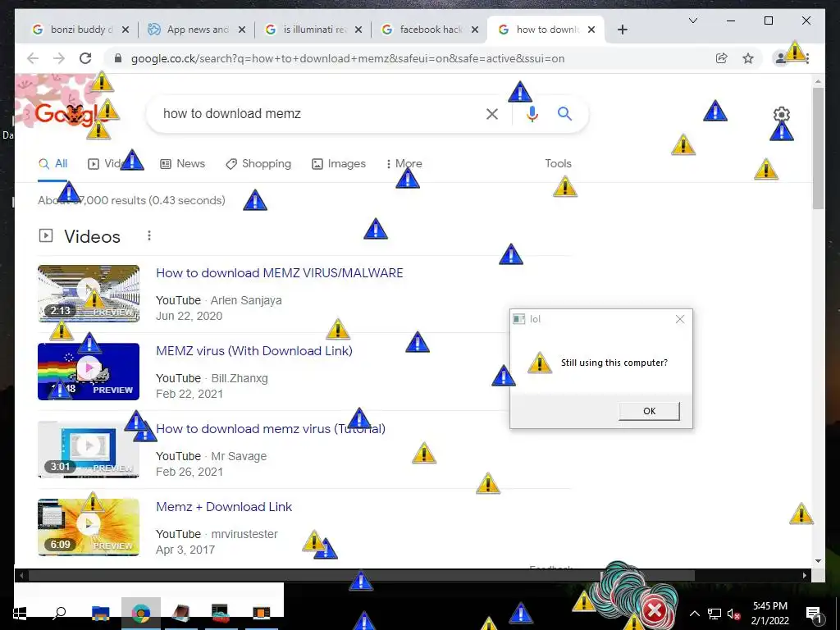Open the Chrome profile avatar button
Screen dimensions: 840x630
(x=781, y=58)
